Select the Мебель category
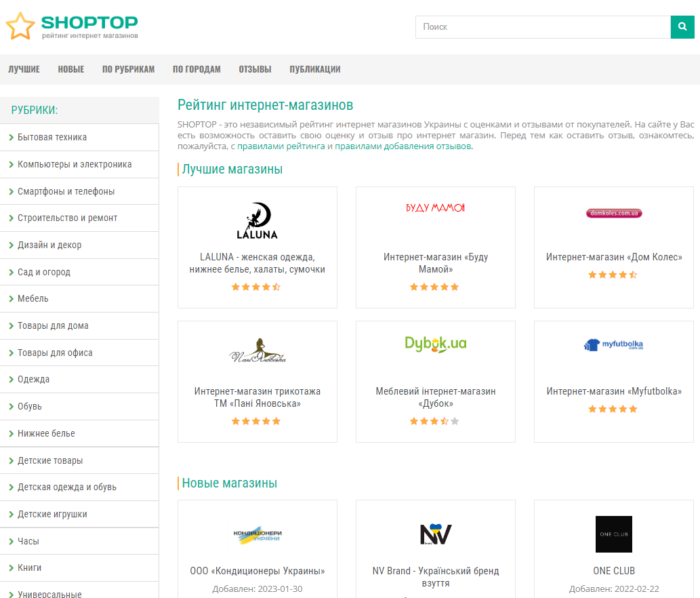700x598 pixels. coord(79,299)
